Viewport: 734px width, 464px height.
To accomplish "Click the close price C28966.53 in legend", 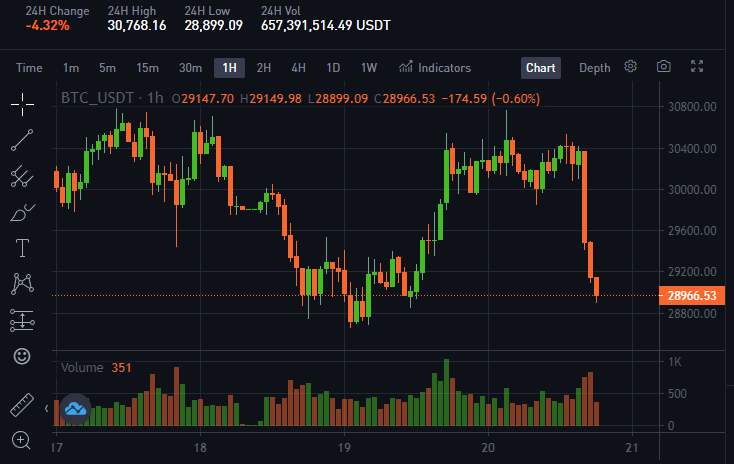I will click(x=404, y=99).
